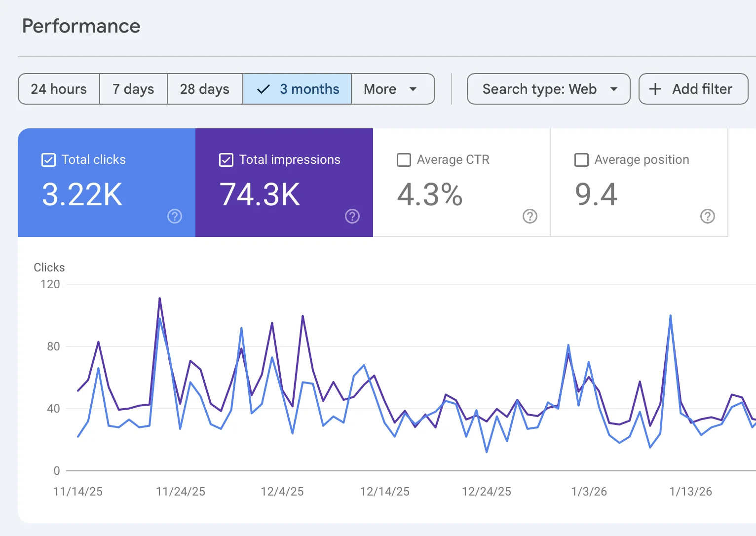Click the Average position help icon
Viewport: 756px width, 536px height.
707,216
